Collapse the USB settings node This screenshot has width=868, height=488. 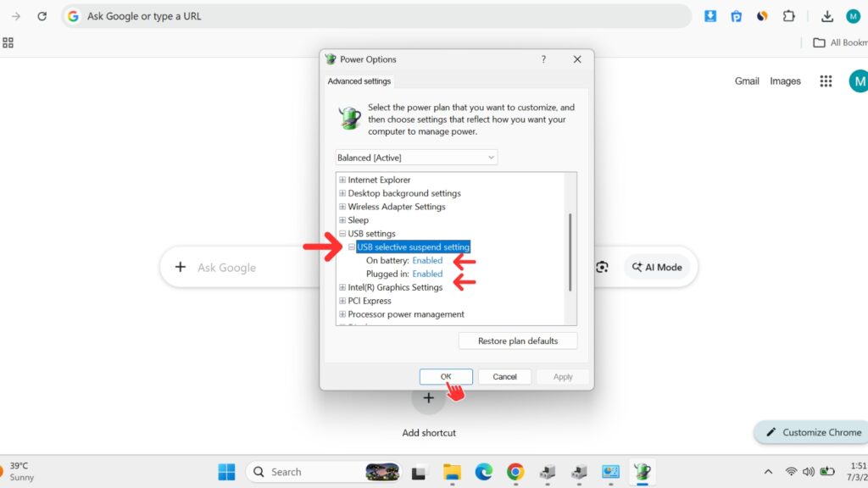click(x=342, y=234)
